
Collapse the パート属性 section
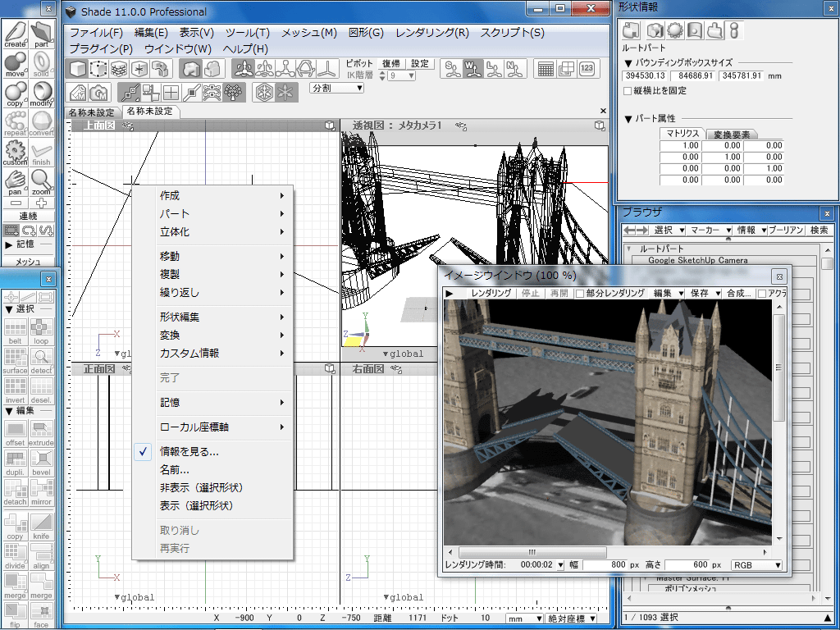(628, 119)
